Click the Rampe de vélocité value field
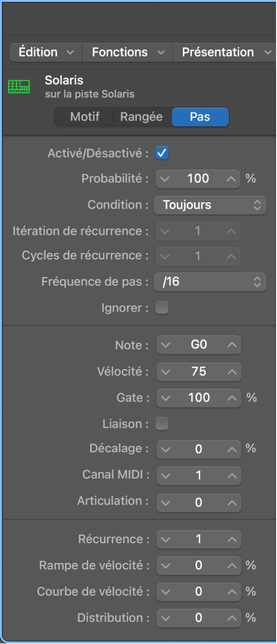277x644 pixels. [x=199, y=565]
